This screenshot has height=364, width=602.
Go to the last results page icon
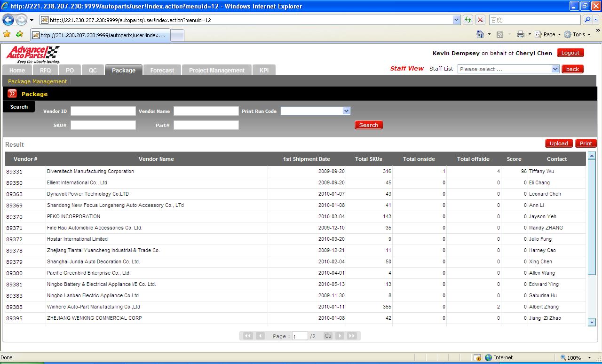click(352, 336)
